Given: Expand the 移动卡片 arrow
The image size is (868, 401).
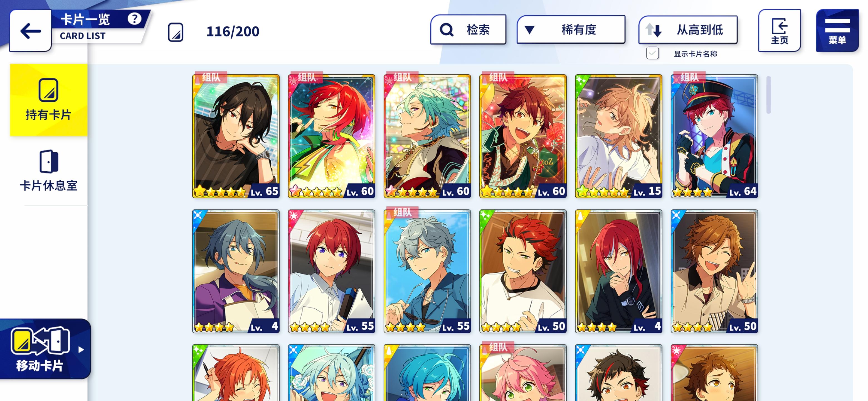Looking at the screenshot, I should (81, 349).
